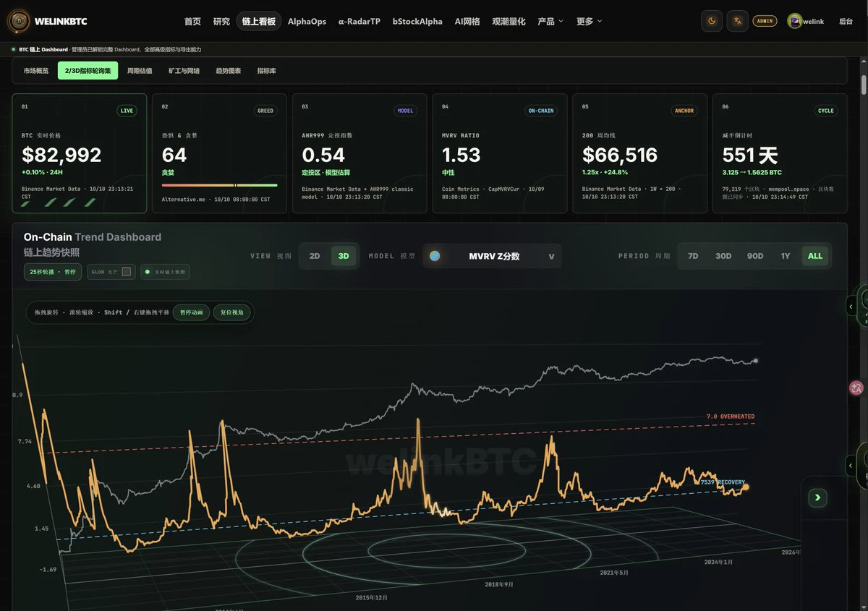Click the 恐惧 & 贪婪 gradient bar
The image size is (868, 611).
[x=219, y=185]
